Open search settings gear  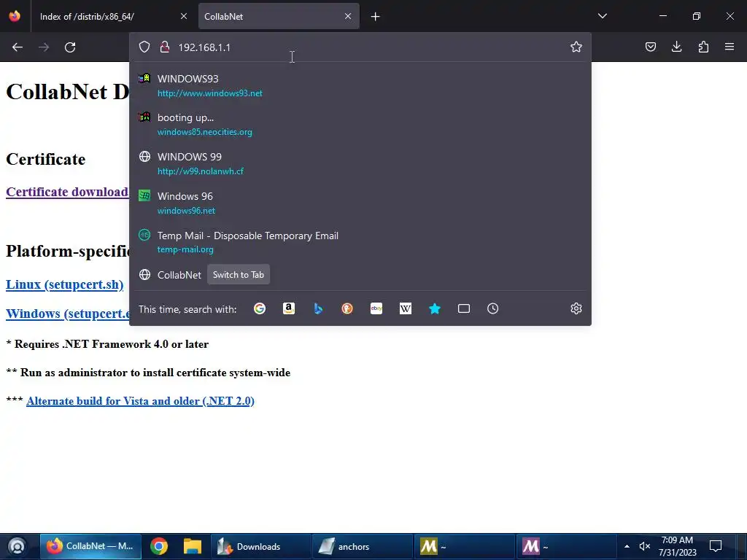coord(576,308)
